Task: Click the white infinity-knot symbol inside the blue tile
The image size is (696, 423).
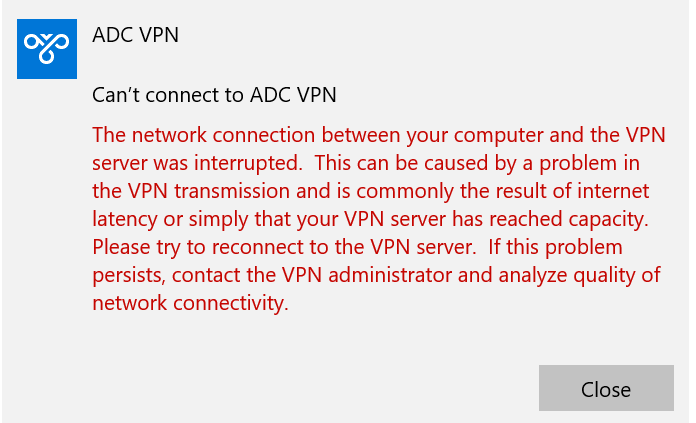Action: (47, 48)
